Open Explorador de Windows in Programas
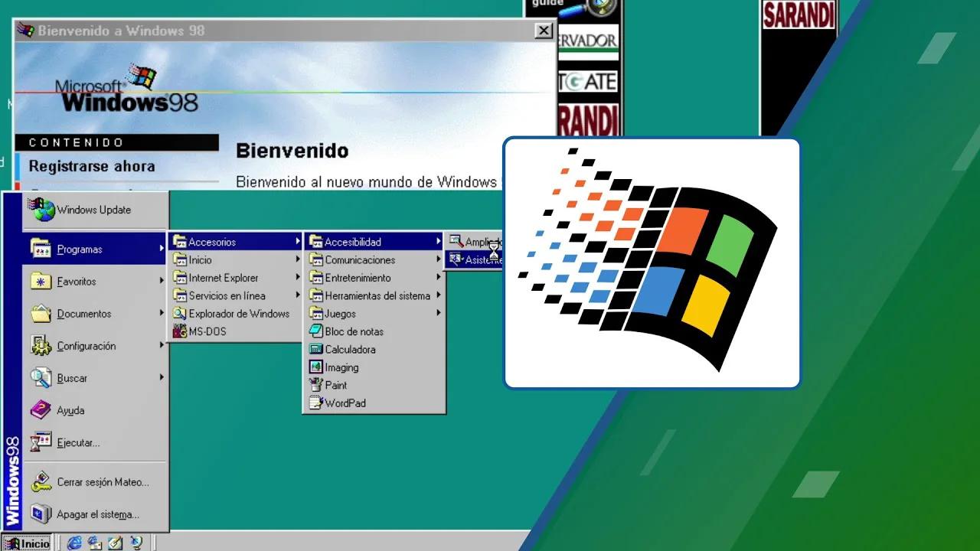Viewport: 980px width, 551px height. (x=236, y=314)
